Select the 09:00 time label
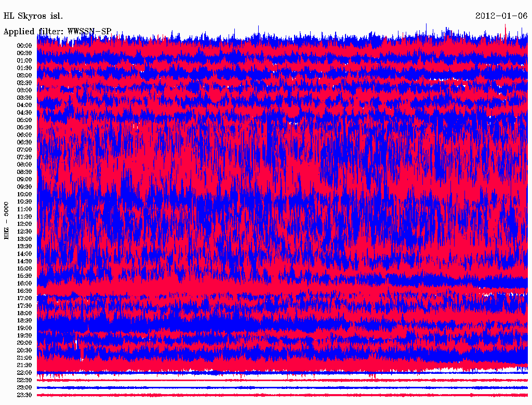 24,180
